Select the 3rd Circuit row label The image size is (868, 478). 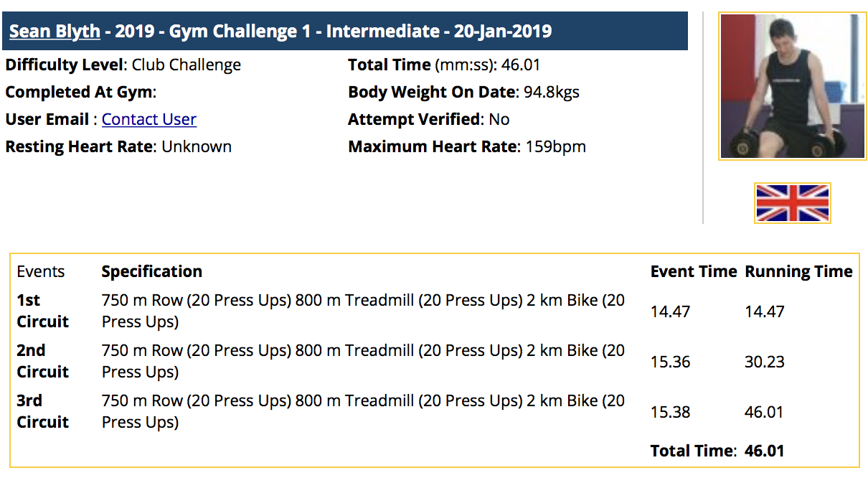43,411
